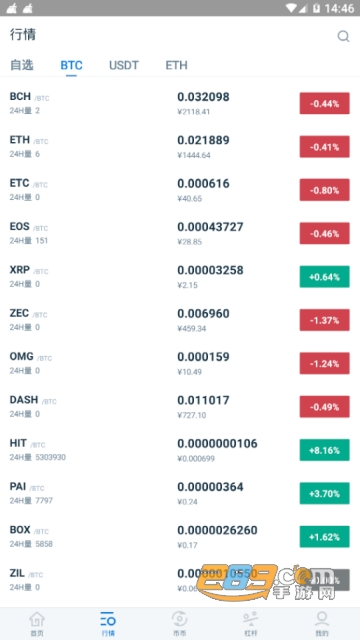Switch to the USDT tab
Viewport: 360px width, 640px height.
(124, 65)
